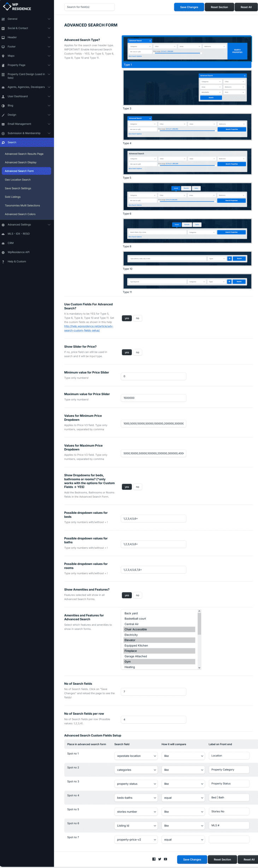Image resolution: width=258 pixels, height=868 pixels.
Task: Open the YouTube icon in footer
Action: click(x=165, y=859)
